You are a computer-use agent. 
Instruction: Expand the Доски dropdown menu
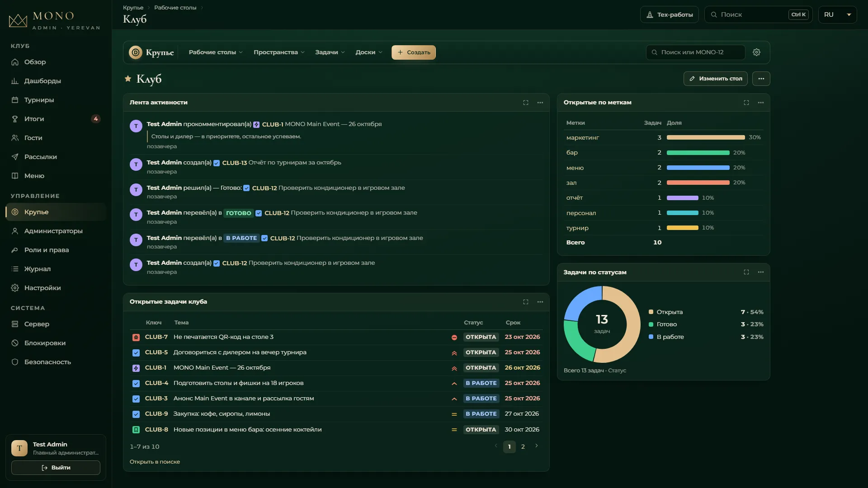(x=369, y=52)
